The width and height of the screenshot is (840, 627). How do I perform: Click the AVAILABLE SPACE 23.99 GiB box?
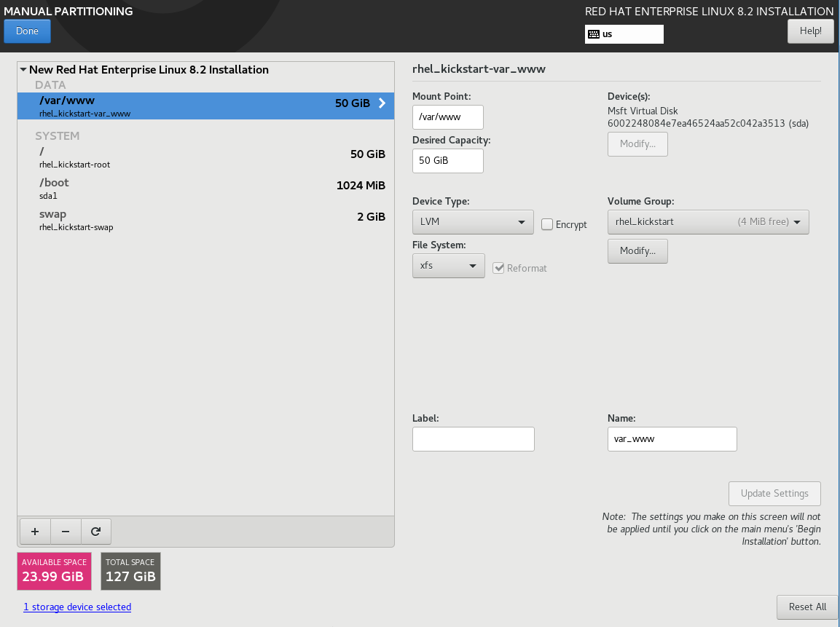pyautogui.click(x=54, y=572)
